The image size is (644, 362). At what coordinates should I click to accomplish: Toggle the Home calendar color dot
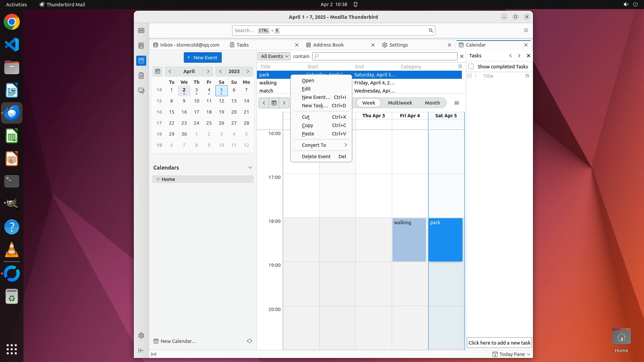coord(158,179)
